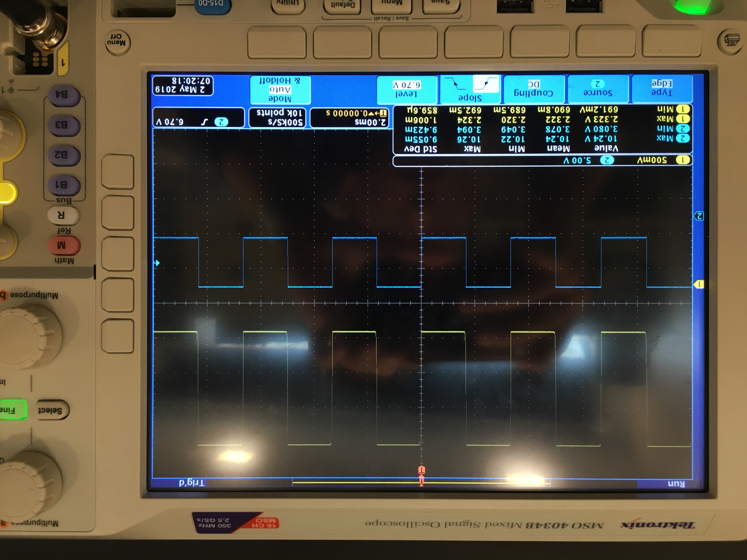Viewport: 747px width, 560px height.
Task: Click the 500kS/s 10k points readout
Action: click(278, 117)
